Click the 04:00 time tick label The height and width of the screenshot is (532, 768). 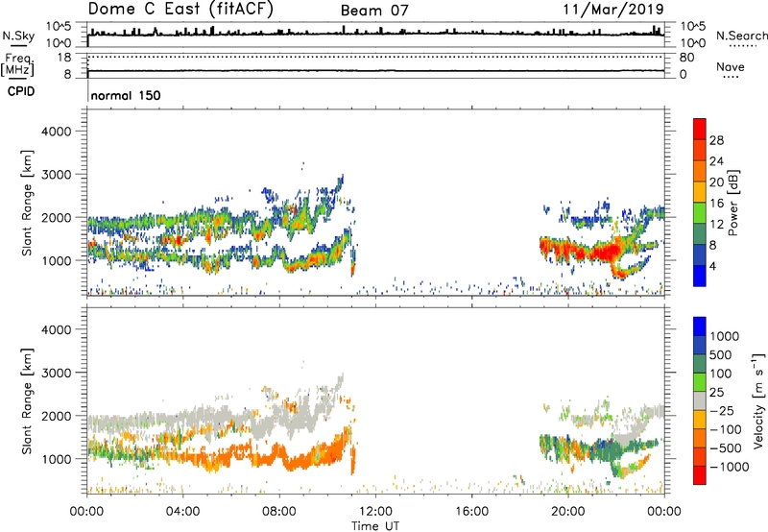click(x=182, y=512)
